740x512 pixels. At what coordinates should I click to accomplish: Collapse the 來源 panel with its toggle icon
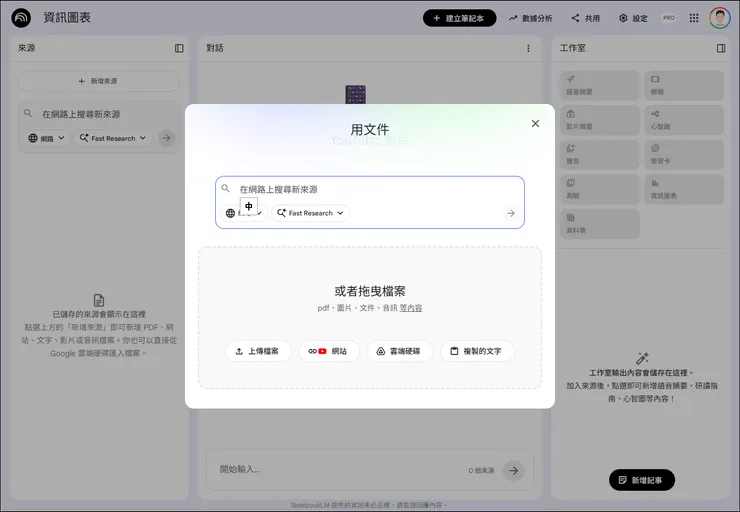coord(179,48)
